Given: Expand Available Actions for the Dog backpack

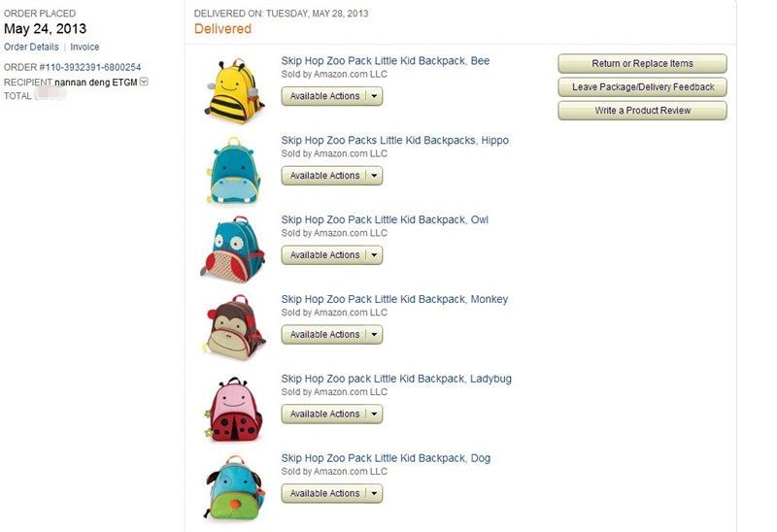Looking at the screenshot, I should pyautogui.click(x=332, y=493).
